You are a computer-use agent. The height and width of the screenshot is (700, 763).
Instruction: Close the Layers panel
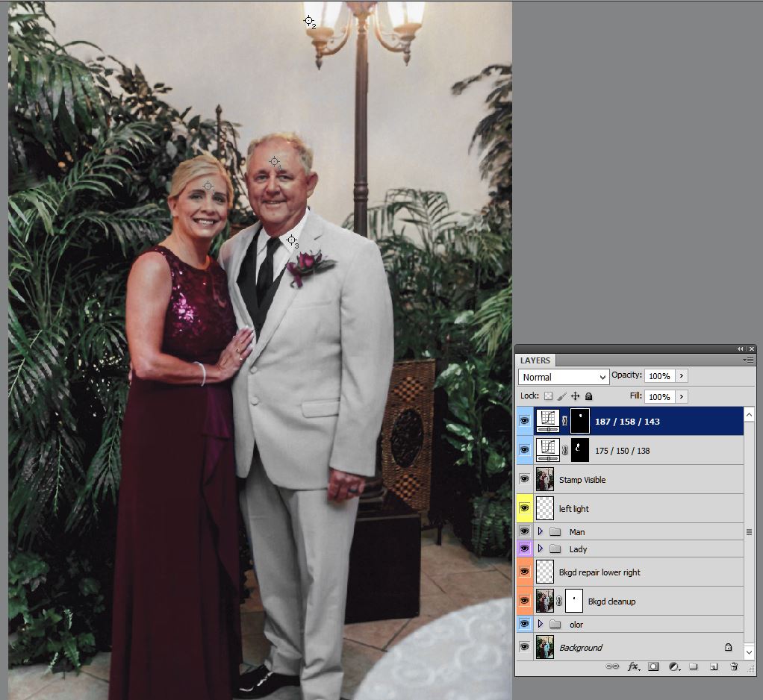(x=752, y=349)
